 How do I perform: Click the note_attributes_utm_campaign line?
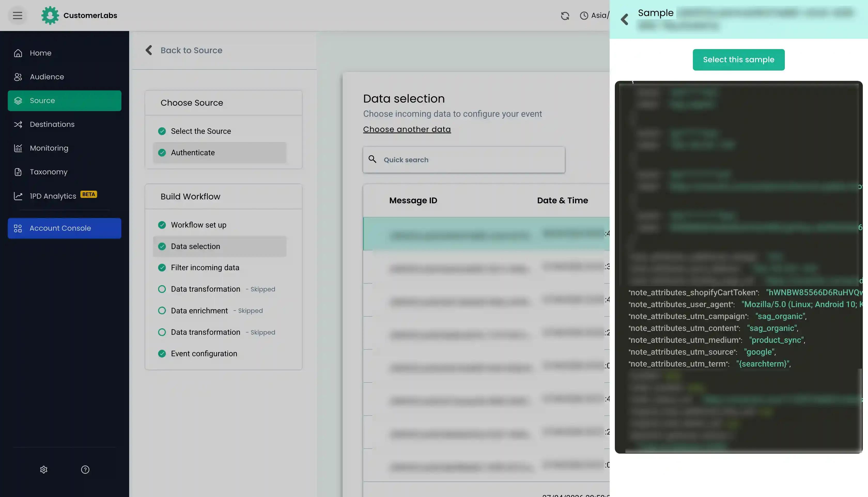pos(717,316)
